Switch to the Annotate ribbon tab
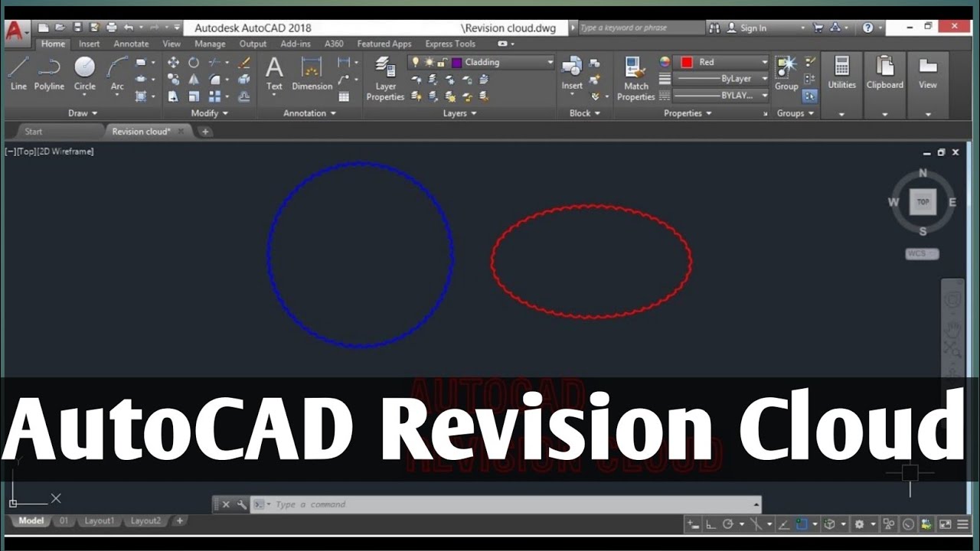This screenshot has width=980, height=551. [132, 44]
